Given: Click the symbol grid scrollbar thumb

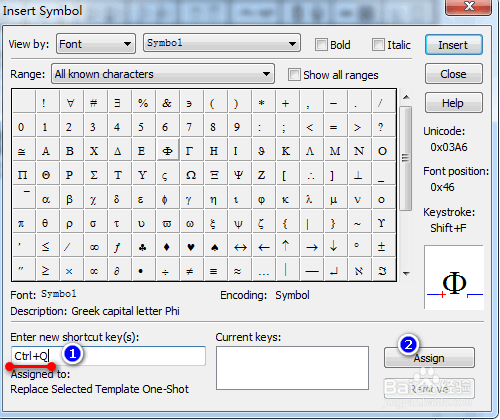Looking at the screenshot, I should (406, 158).
